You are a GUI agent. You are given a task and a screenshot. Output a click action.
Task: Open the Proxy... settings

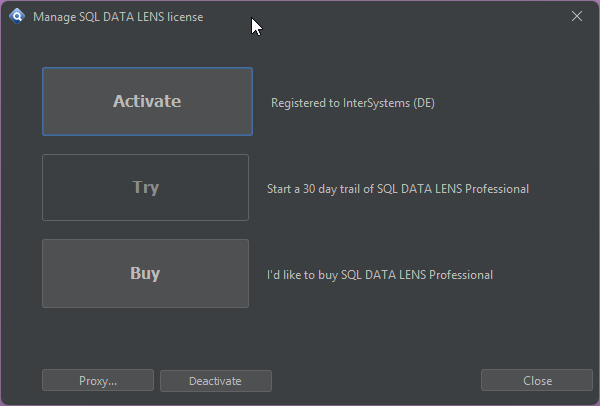click(x=98, y=380)
